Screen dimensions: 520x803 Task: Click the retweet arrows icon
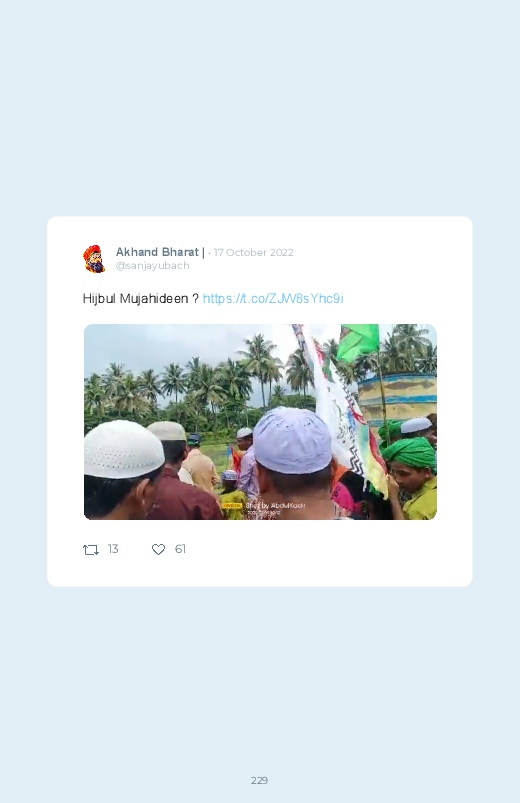[91, 550]
